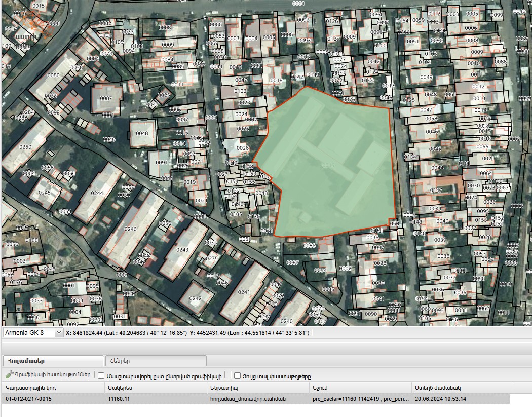
Task: Click the Ստեղծ ժամանակ column header
Action: click(x=463, y=388)
